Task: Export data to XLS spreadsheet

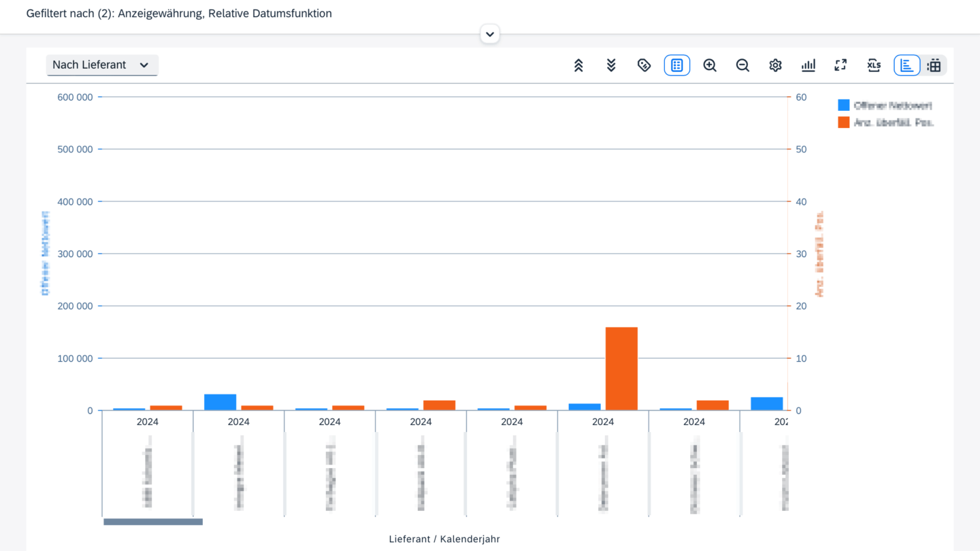Action: coord(874,65)
